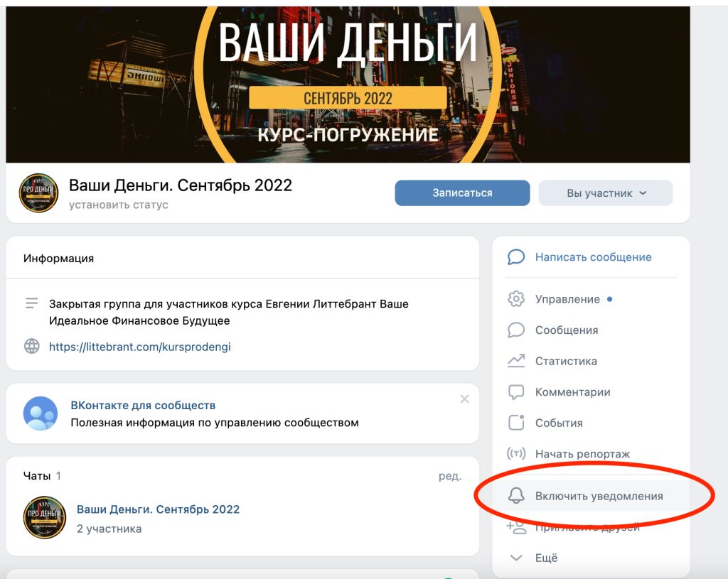Enable notifications via Включить уведомления
Viewport: 728px width, 579px height.
point(599,496)
